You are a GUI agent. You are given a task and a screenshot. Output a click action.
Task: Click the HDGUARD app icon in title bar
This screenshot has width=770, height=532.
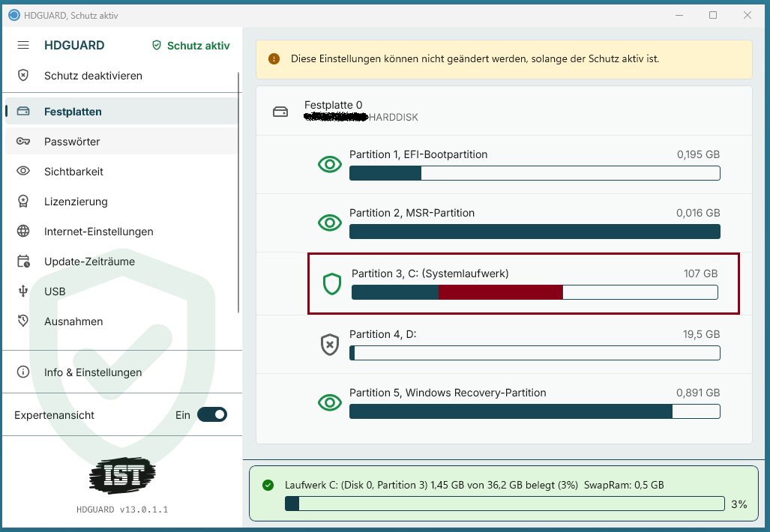[x=13, y=15]
